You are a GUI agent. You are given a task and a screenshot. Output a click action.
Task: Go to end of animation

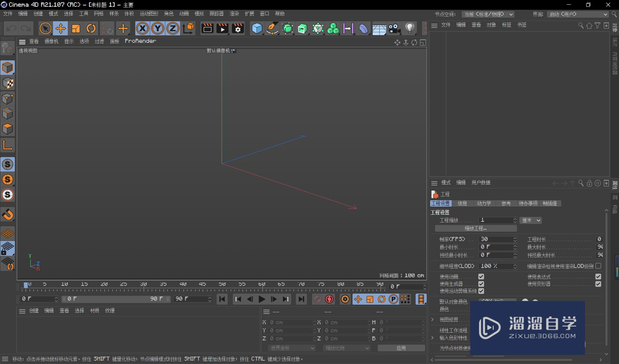click(301, 299)
